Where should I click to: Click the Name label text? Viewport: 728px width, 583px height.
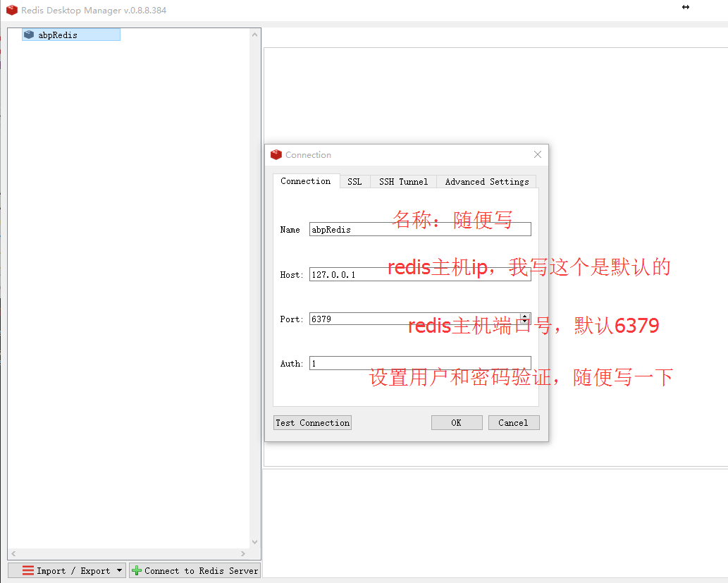click(x=290, y=230)
